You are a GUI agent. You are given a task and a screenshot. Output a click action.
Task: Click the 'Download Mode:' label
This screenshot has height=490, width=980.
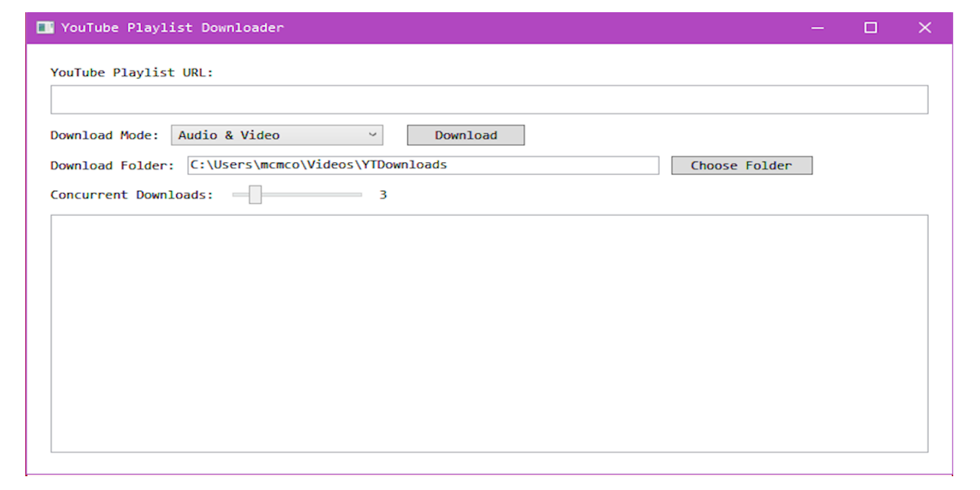pos(105,136)
